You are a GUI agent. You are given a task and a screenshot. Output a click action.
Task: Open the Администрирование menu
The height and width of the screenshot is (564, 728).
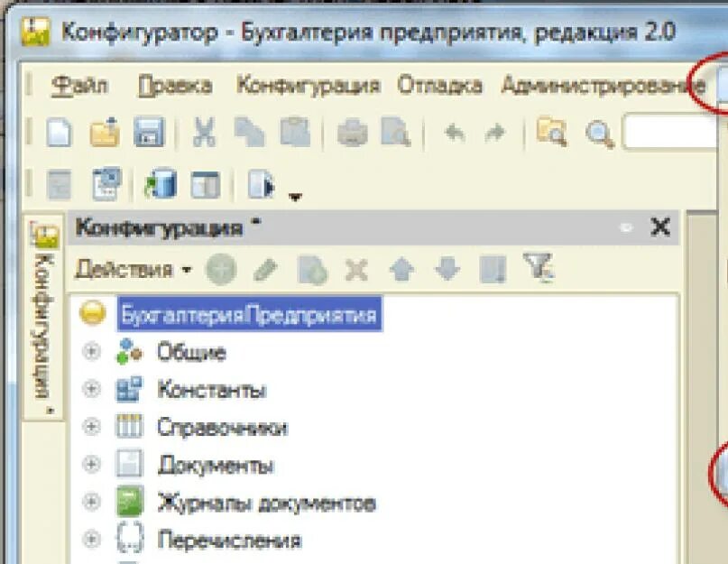tap(604, 86)
